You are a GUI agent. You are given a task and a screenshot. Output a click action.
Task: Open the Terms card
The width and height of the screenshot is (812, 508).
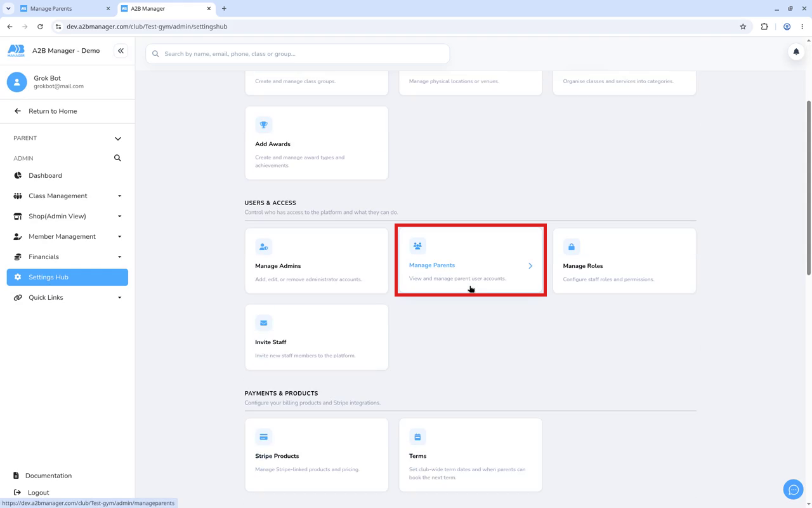click(471, 455)
